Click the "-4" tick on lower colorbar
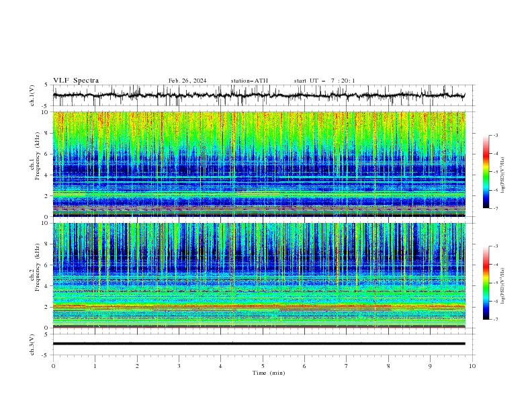This screenshot has height=411, width=532. pyautogui.click(x=496, y=265)
